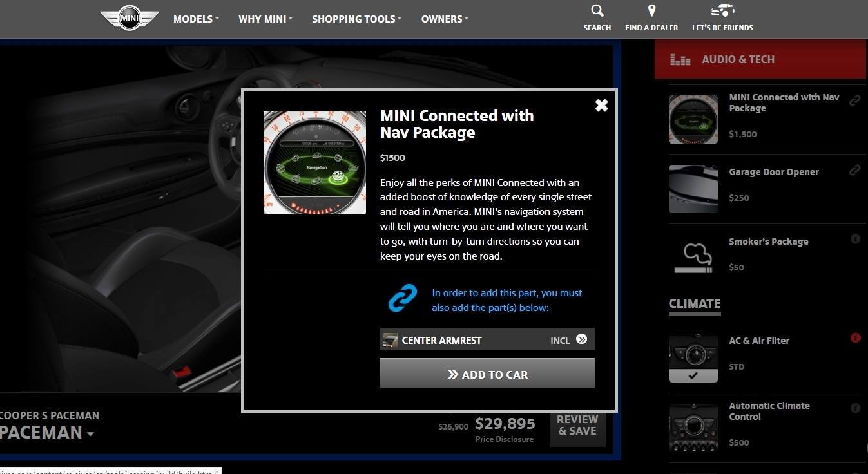Click info icon for Automatic Climate Control
The image size is (868, 474).
click(x=855, y=408)
